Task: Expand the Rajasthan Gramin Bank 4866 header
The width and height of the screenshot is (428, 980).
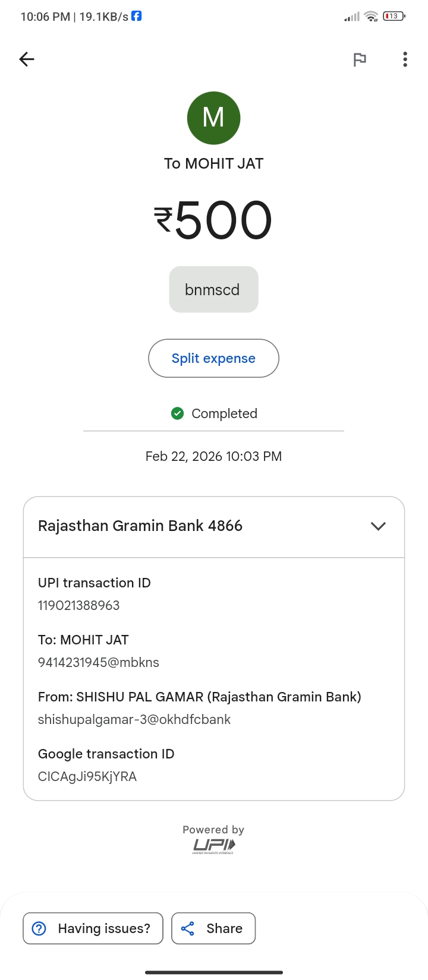Action: [x=140, y=526]
